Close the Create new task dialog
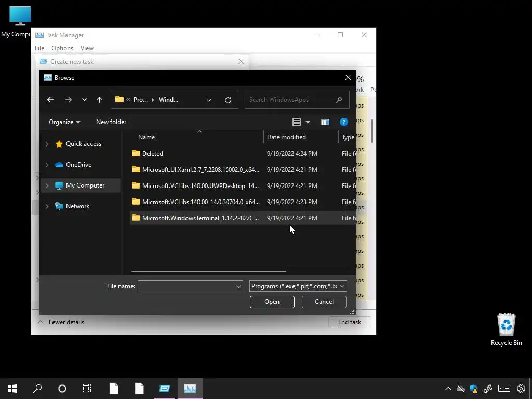The image size is (532, 399). click(x=241, y=62)
